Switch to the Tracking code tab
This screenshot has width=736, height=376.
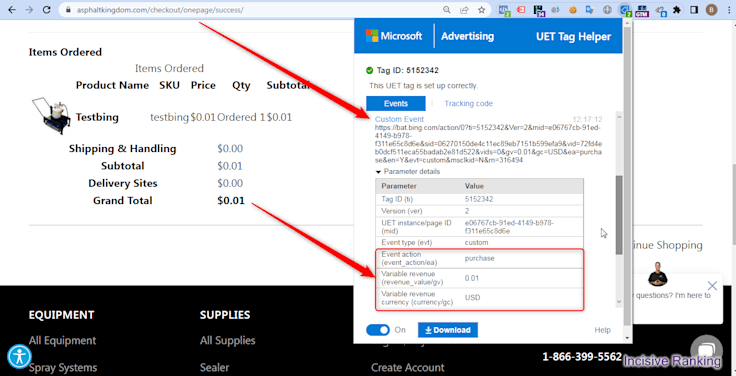pyautogui.click(x=468, y=103)
